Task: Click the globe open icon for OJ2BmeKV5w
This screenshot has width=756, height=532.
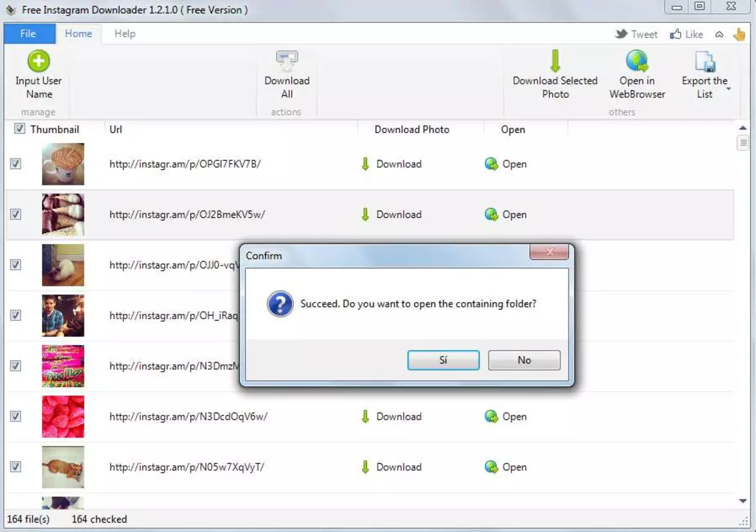Action: tap(491, 215)
